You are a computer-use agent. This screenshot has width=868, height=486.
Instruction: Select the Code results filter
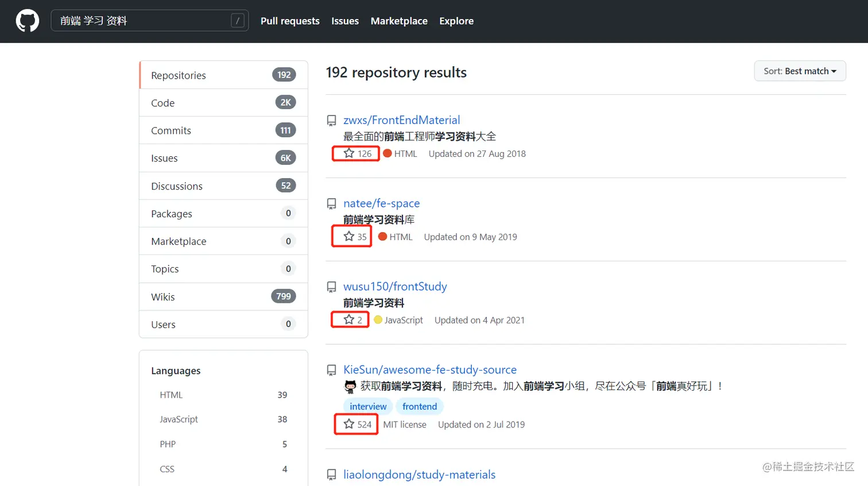pos(224,103)
